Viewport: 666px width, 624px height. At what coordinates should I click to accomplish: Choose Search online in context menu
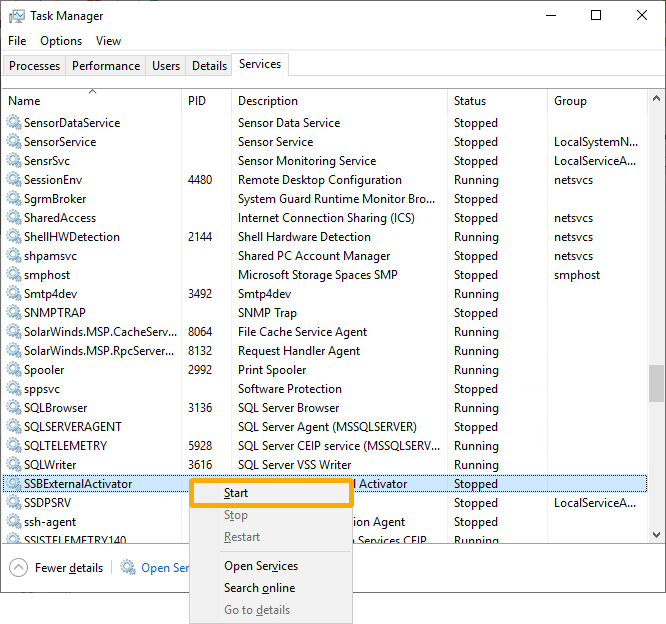[271, 588]
